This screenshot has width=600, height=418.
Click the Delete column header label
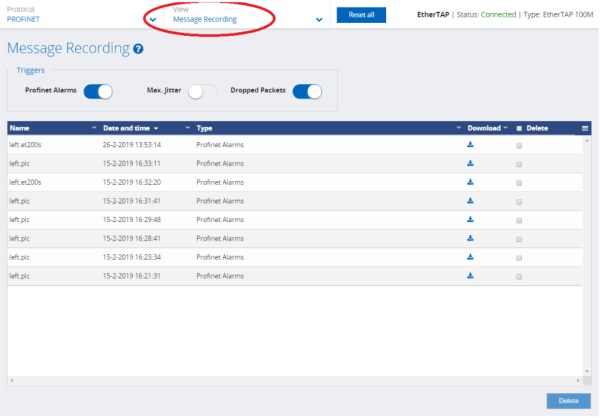coord(537,128)
